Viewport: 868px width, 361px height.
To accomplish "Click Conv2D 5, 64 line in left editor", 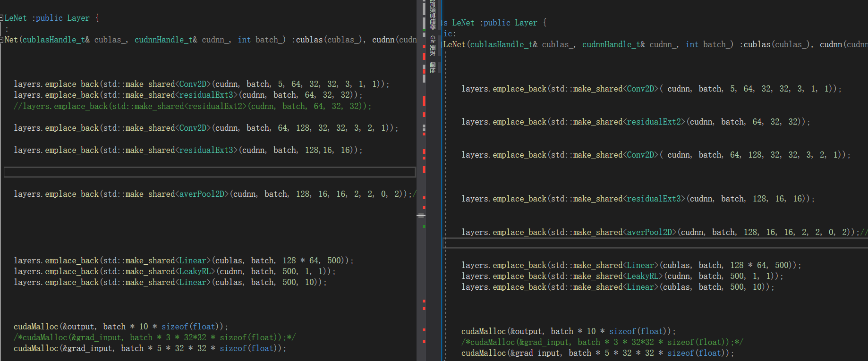I will [202, 84].
